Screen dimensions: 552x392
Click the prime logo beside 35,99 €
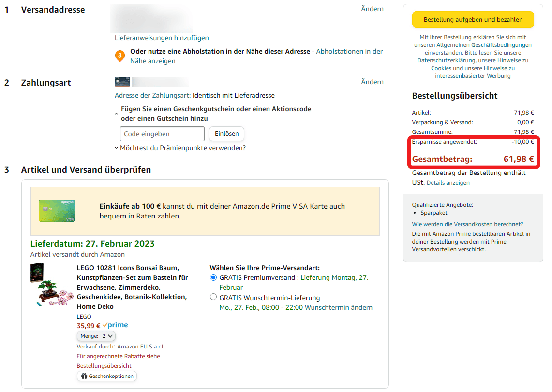(x=116, y=325)
